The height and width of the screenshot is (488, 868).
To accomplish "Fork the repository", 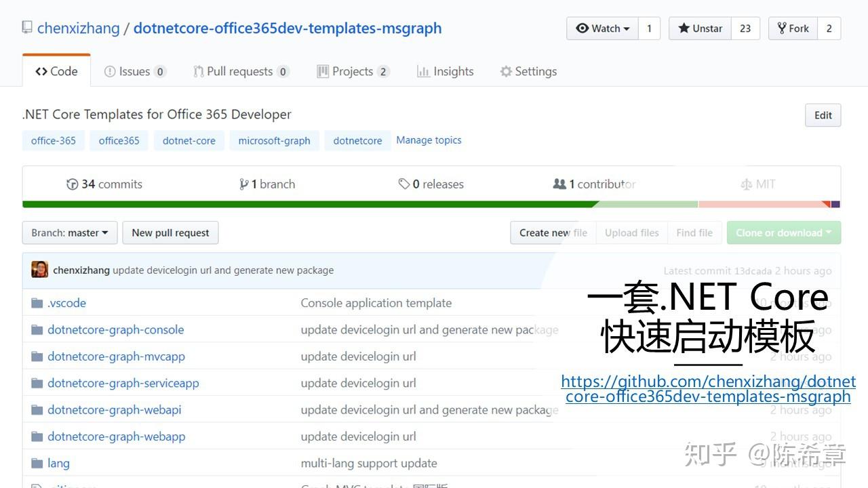I will [x=793, y=28].
